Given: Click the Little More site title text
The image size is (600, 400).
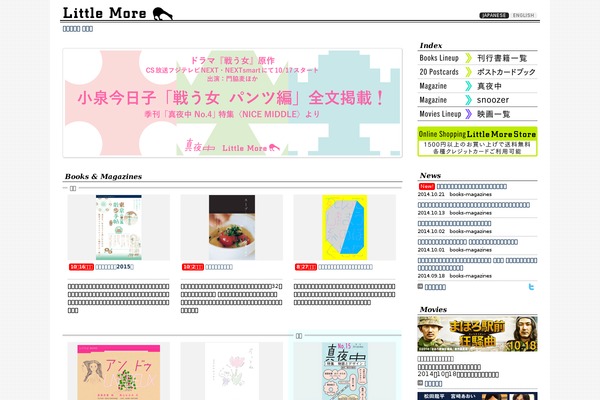Looking at the screenshot, I should tap(104, 13).
